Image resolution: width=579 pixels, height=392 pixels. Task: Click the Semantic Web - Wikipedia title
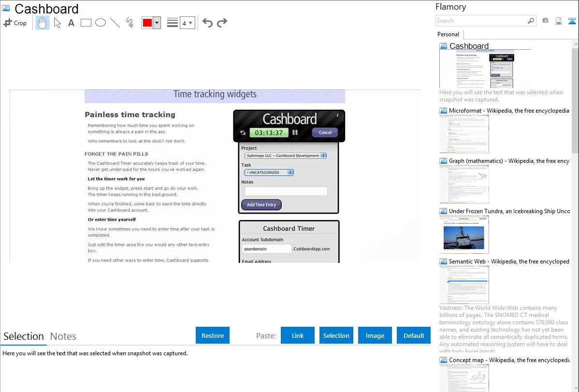coord(509,261)
